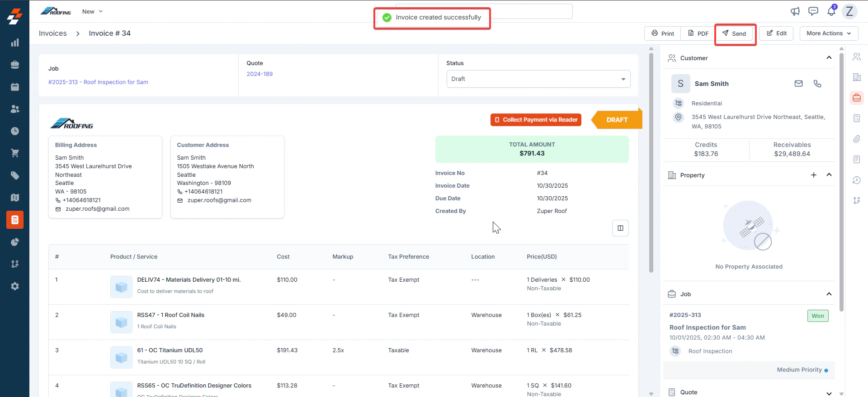Open the jobs briefcase icon in left sidebar
This screenshot has height=397, width=868.
[15, 65]
